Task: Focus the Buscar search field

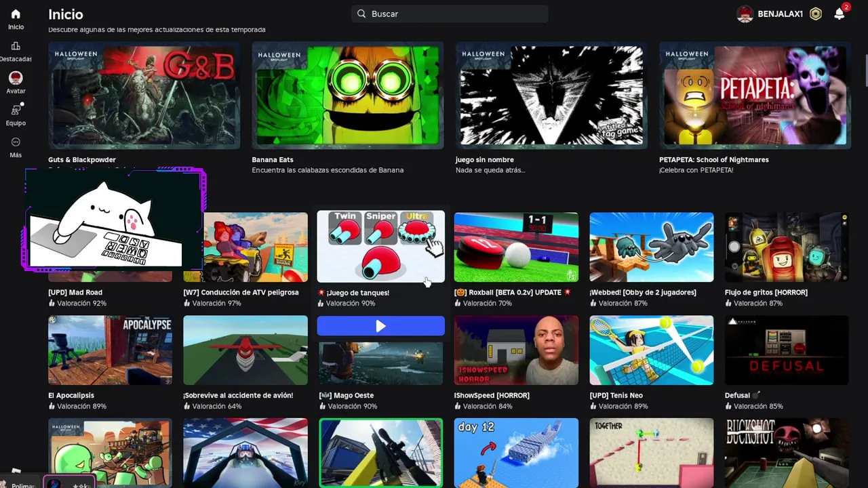Action: [450, 14]
